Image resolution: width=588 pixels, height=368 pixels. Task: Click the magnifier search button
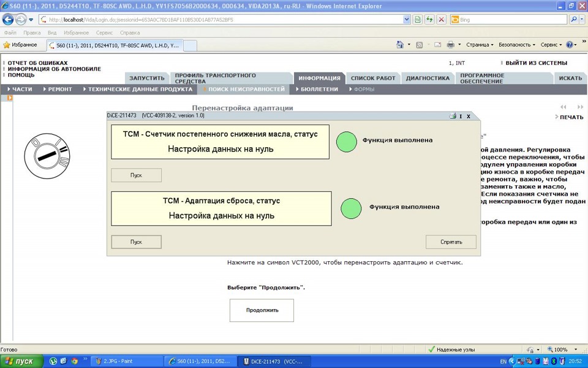click(x=573, y=20)
